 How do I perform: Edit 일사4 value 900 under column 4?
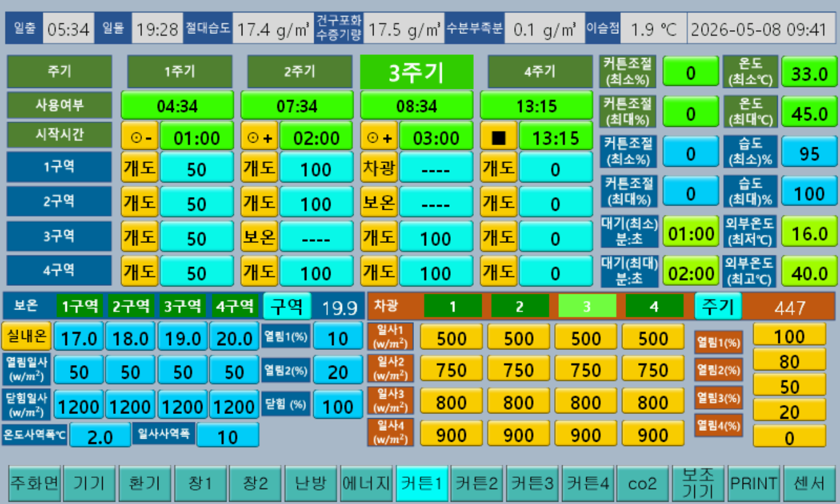pos(653,434)
